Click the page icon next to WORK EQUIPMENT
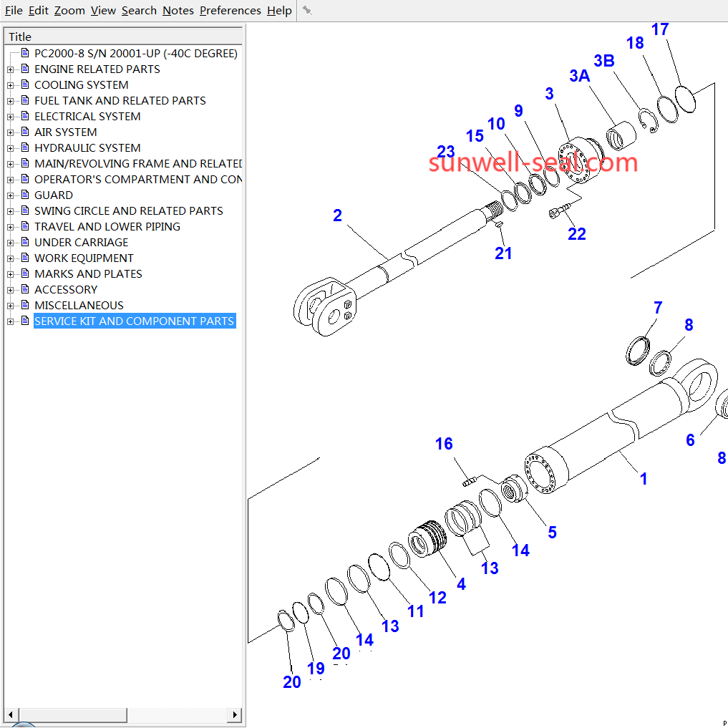The height and width of the screenshot is (728, 728). (25, 258)
